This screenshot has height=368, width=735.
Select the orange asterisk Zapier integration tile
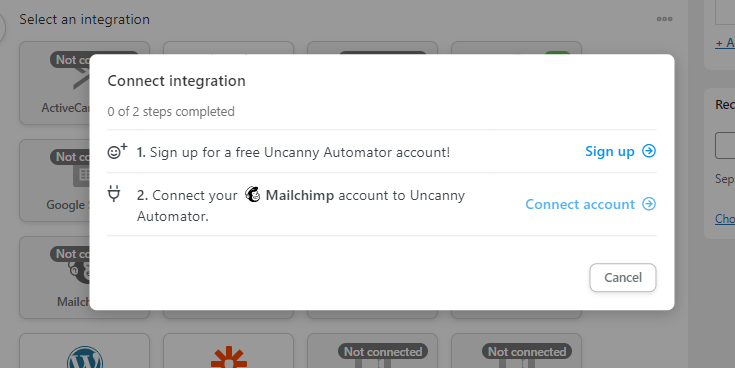coord(228,351)
